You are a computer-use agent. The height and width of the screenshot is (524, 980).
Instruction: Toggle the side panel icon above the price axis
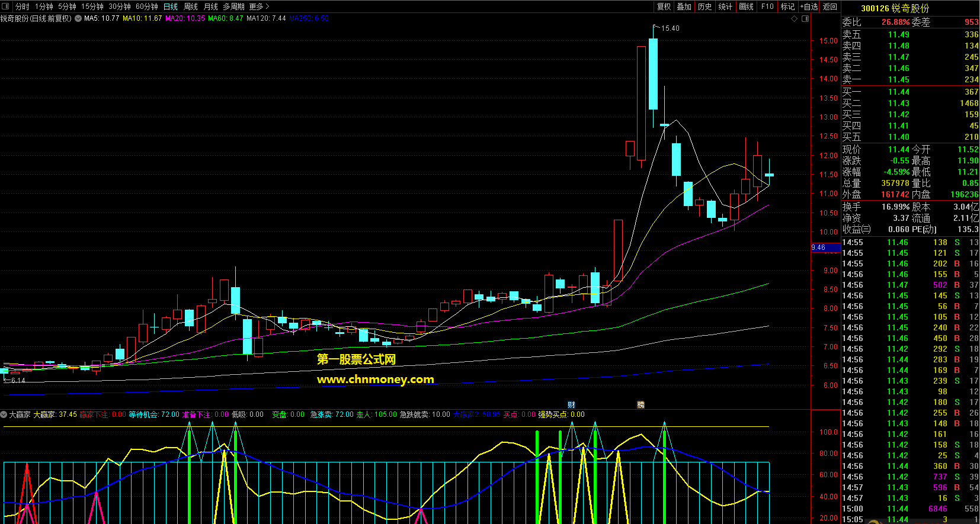pos(805,18)
